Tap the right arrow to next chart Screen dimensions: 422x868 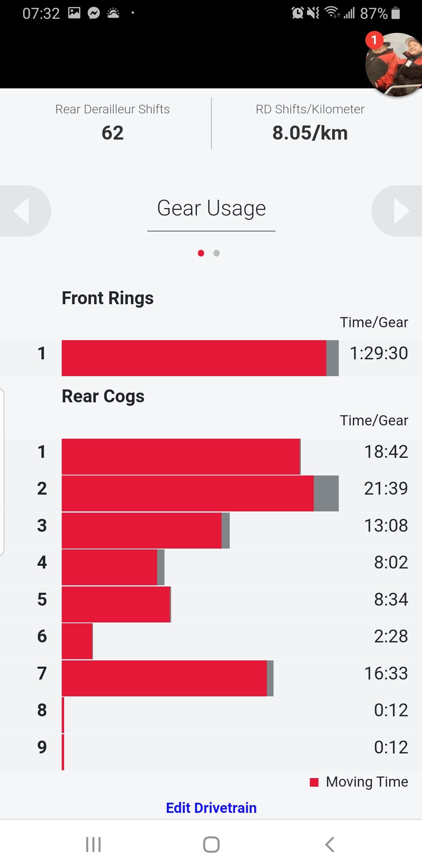(398, 211)
